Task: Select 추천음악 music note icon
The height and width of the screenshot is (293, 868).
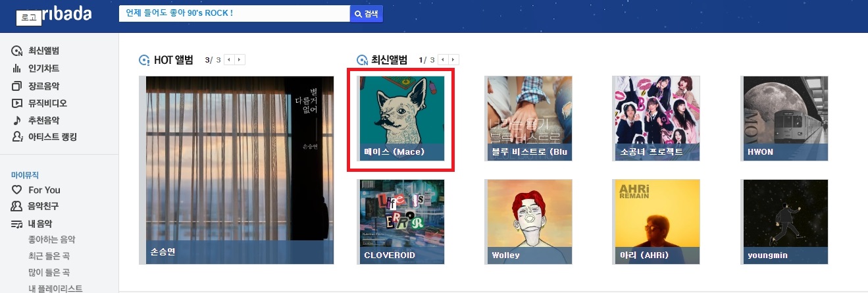Action: [x=17, y=120]
